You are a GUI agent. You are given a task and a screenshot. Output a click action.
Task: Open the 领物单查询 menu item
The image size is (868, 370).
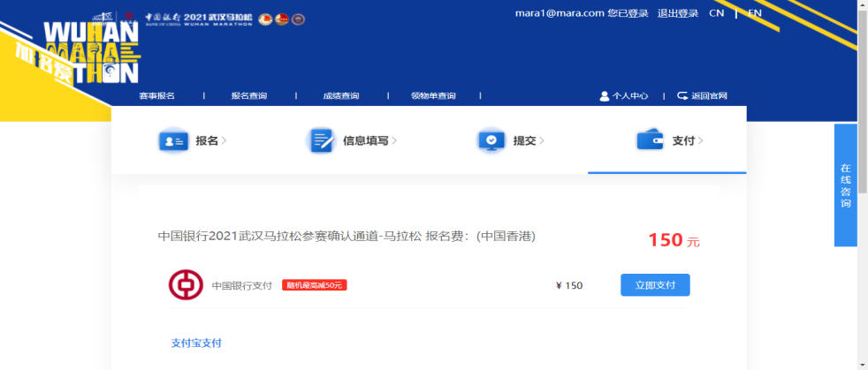pos(433,95)
